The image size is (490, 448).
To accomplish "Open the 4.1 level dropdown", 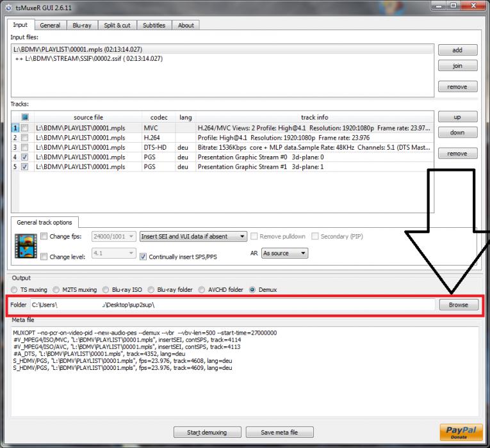I will point(114,253).
